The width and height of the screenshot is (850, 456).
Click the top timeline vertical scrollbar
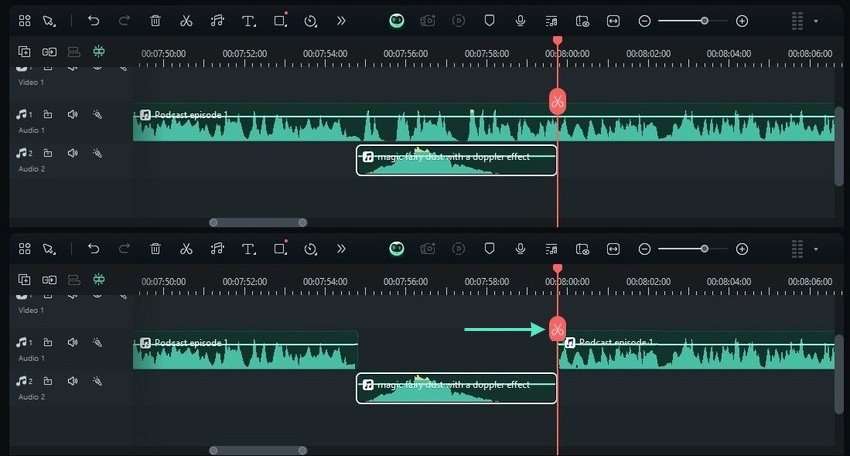click(x=839, y=146)
